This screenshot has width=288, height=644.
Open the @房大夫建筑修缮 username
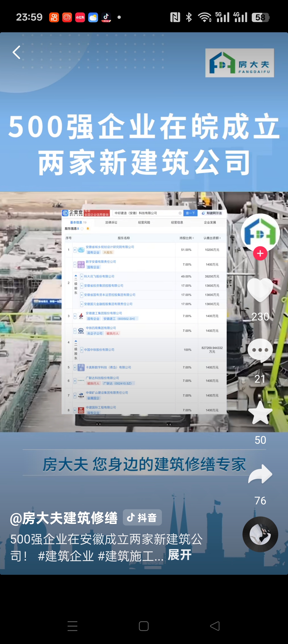[64, 518]
